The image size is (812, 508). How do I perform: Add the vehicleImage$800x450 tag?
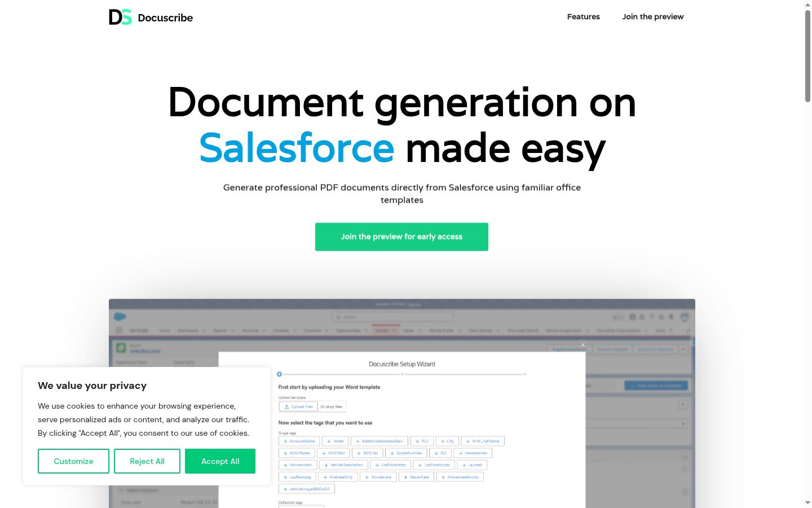click(307, 489)
